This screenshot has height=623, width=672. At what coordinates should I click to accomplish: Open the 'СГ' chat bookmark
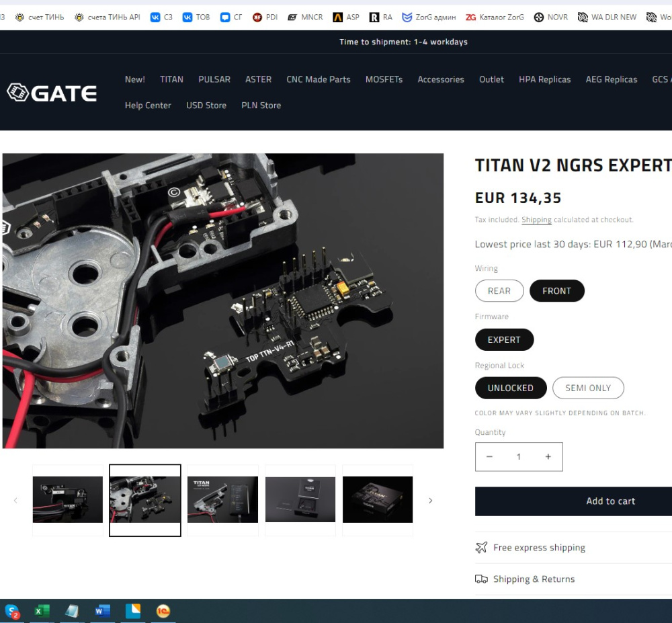tap(231, 17)
